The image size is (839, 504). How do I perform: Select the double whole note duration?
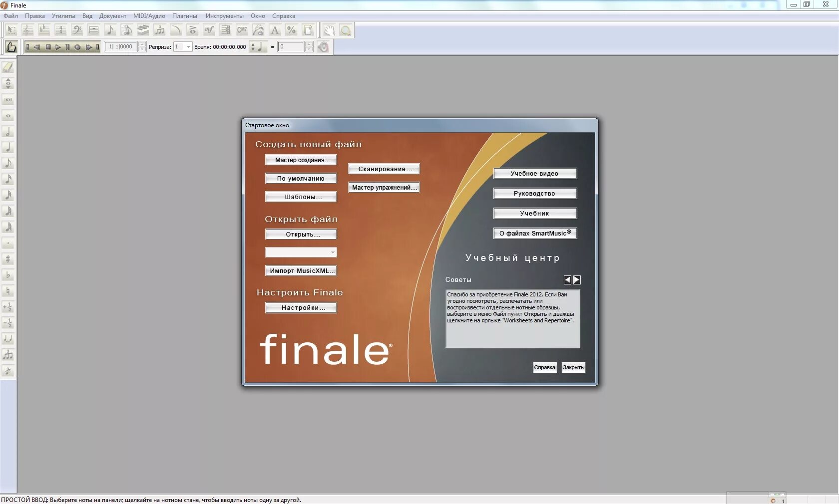pyautogui.click(x=8, y=99)
